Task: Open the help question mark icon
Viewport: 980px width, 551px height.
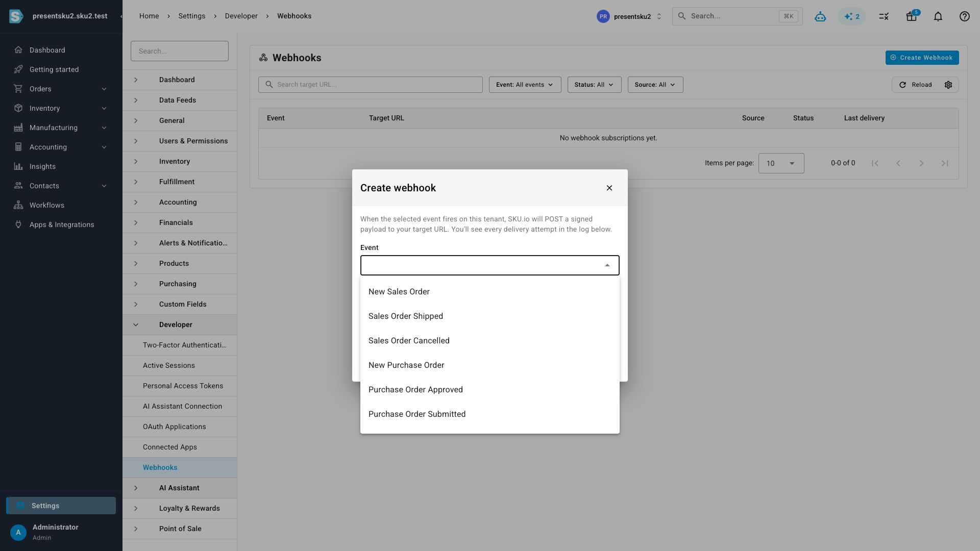Action: (x=964, y=16)
